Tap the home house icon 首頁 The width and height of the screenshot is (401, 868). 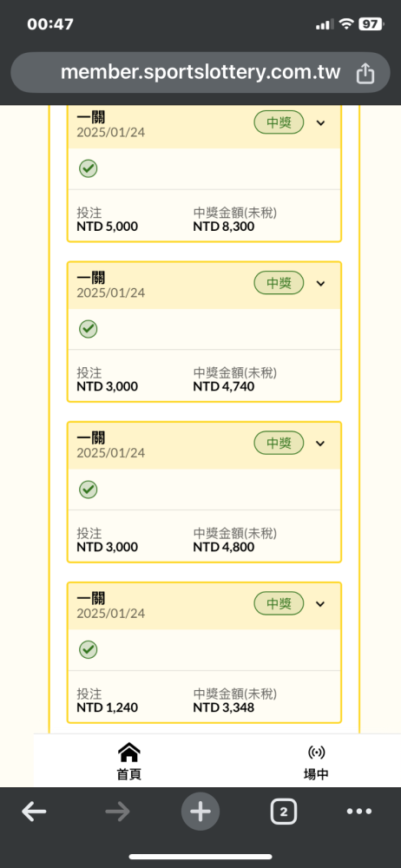(x=129, y=762)
